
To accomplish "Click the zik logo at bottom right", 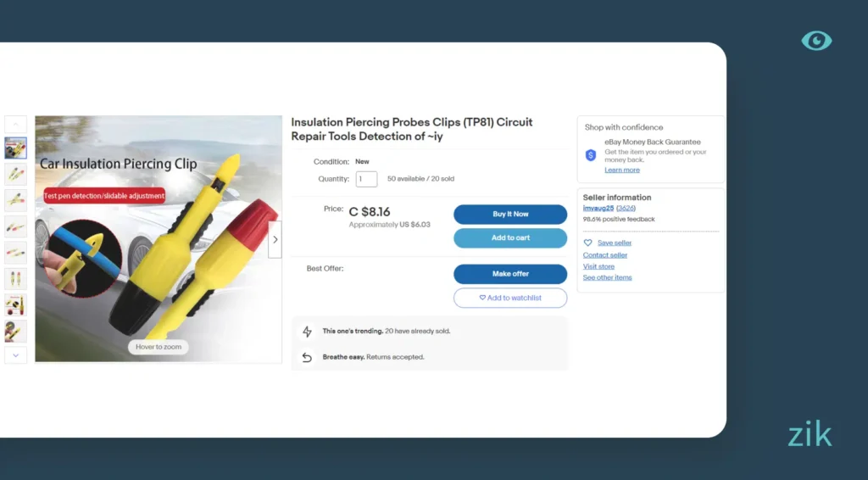I will tap(810, 436).
